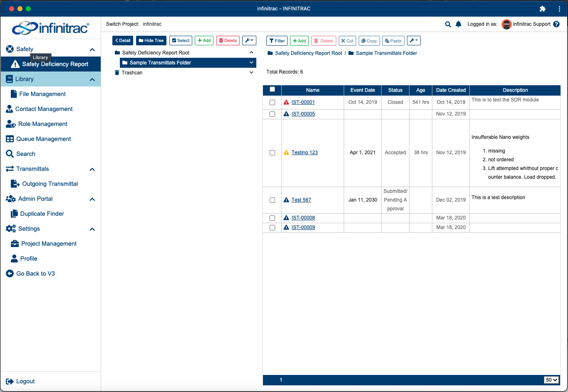Click the Paste toolbar button

tap(393, 41)
